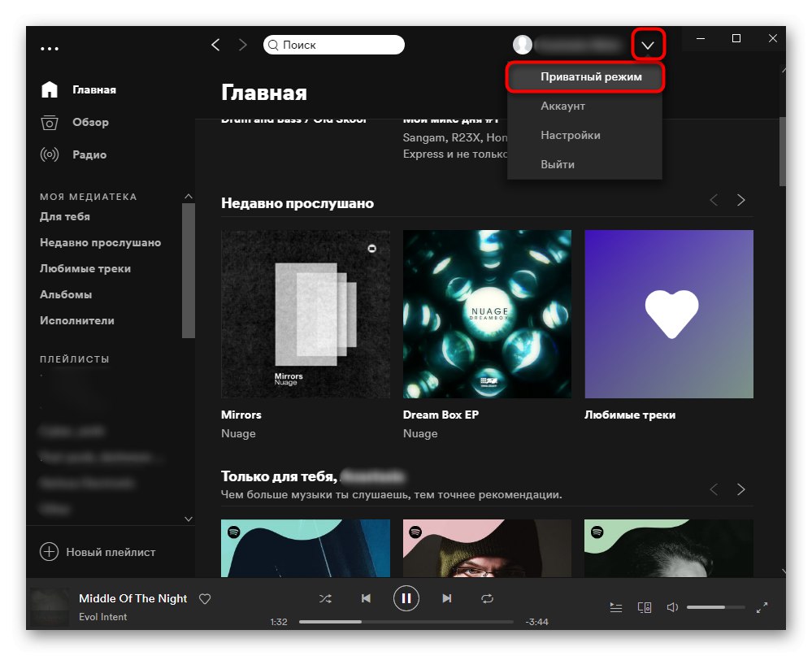Image resolution: width=812 pixels, height=656 pixels.
Task: Click the Поиск search field
Action: point(334,45)
